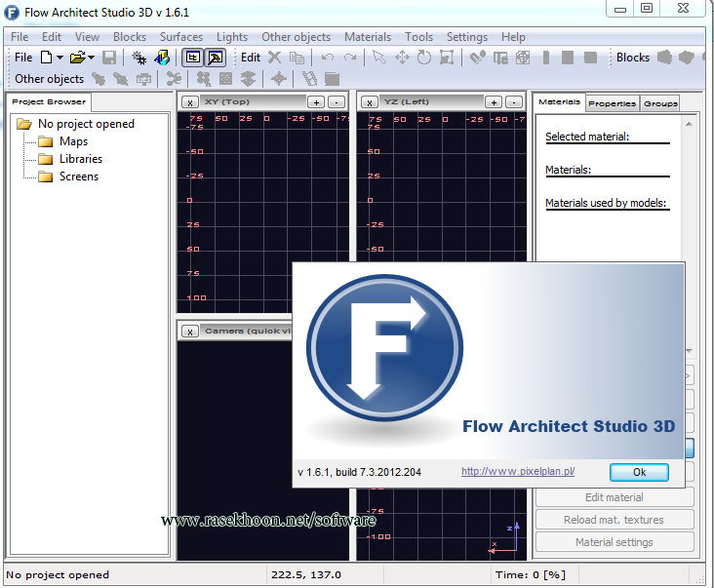Click the Undo arrow icon
Screen dimensions: 714x588
(328, 58)
